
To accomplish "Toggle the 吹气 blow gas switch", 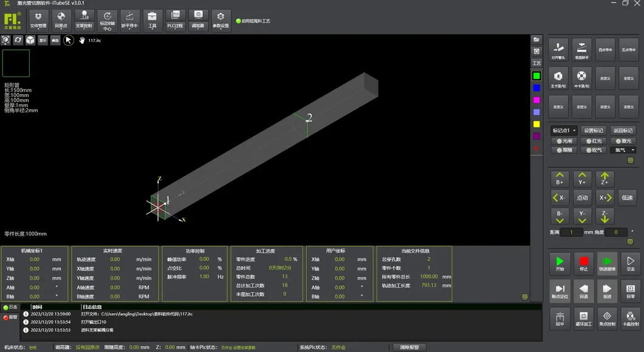I will point(594,150).
